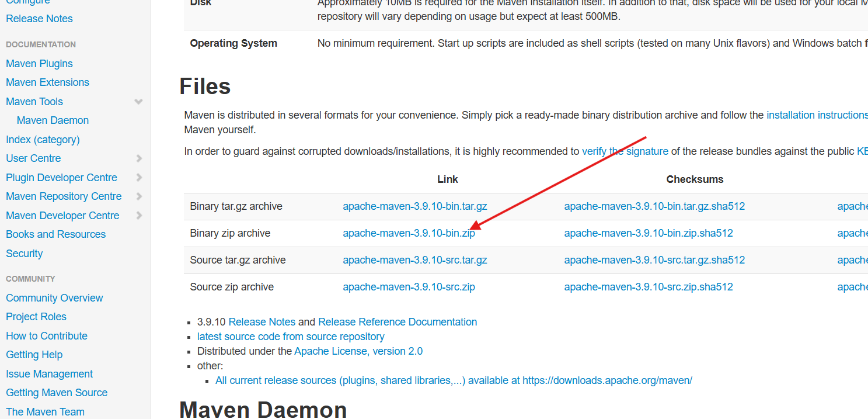Viewport: 868px width, 419px height.
Task: Open The Maven Team link
Action: [45, 412]
